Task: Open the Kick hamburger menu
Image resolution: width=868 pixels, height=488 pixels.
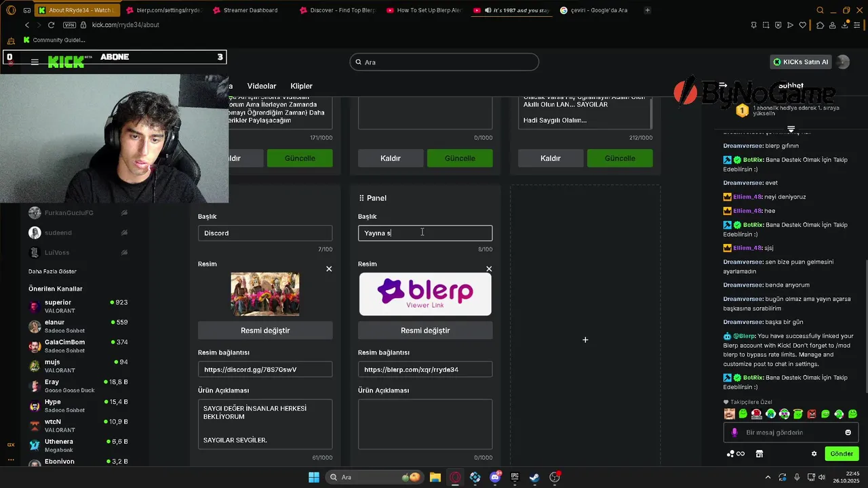Action: tap(35, 62)
